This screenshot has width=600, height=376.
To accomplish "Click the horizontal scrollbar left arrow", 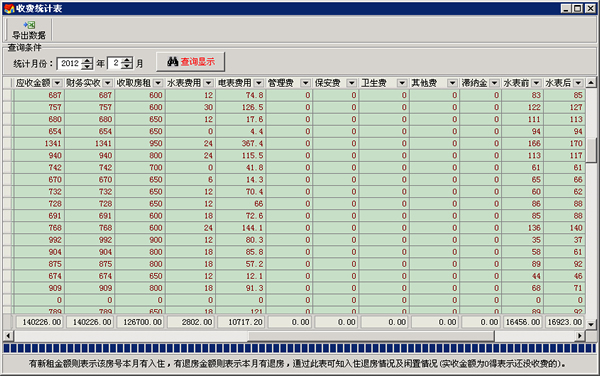I will (x=8, y=336).
